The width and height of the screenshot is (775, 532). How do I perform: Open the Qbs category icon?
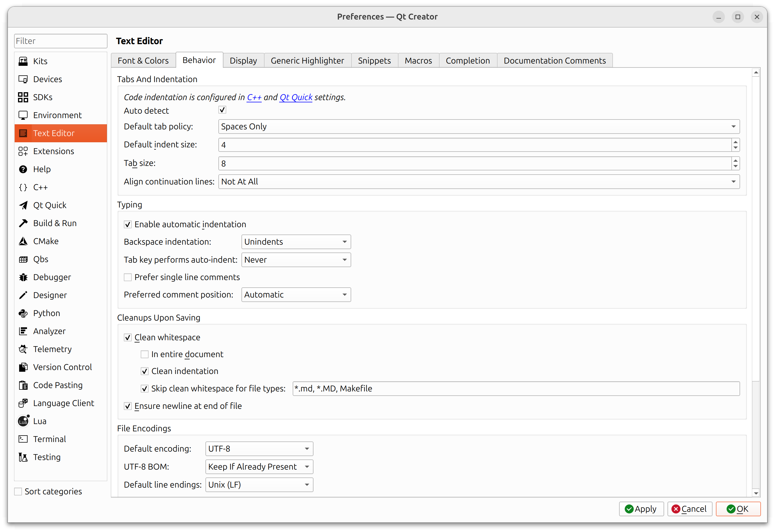pos(23,259)
